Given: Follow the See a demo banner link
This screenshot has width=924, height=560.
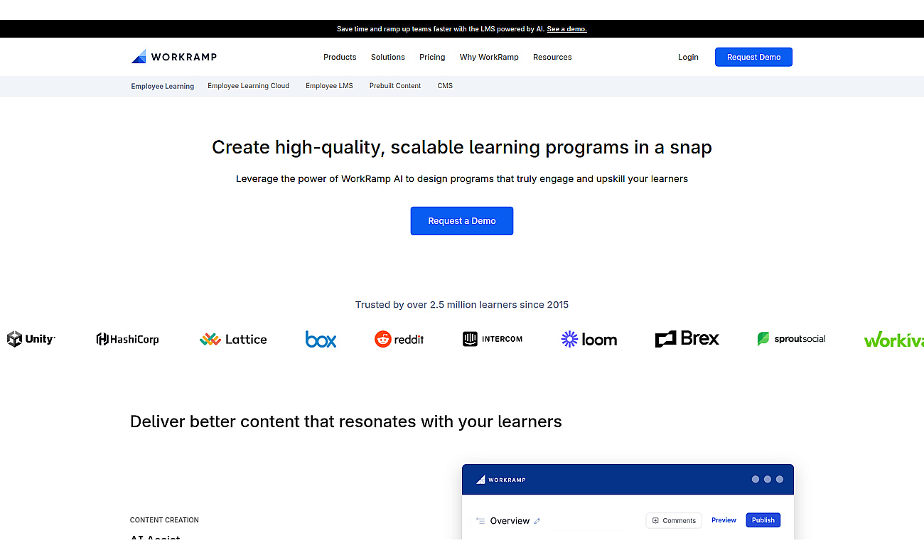Looking at the screenshot, I should pyautogui.click(x=567, y=29).
